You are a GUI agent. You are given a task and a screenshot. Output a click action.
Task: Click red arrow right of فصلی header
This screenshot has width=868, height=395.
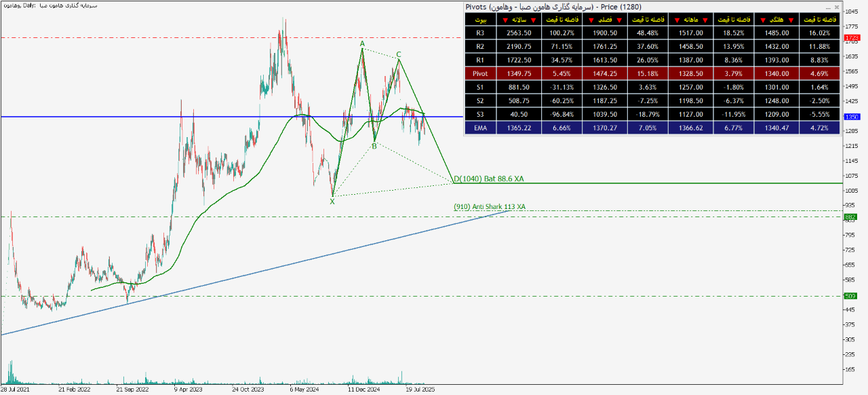coord(620,20)
